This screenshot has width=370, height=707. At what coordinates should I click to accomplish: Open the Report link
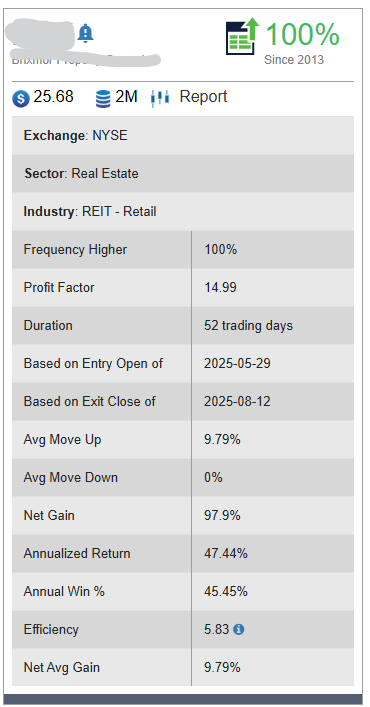[203, 96]
